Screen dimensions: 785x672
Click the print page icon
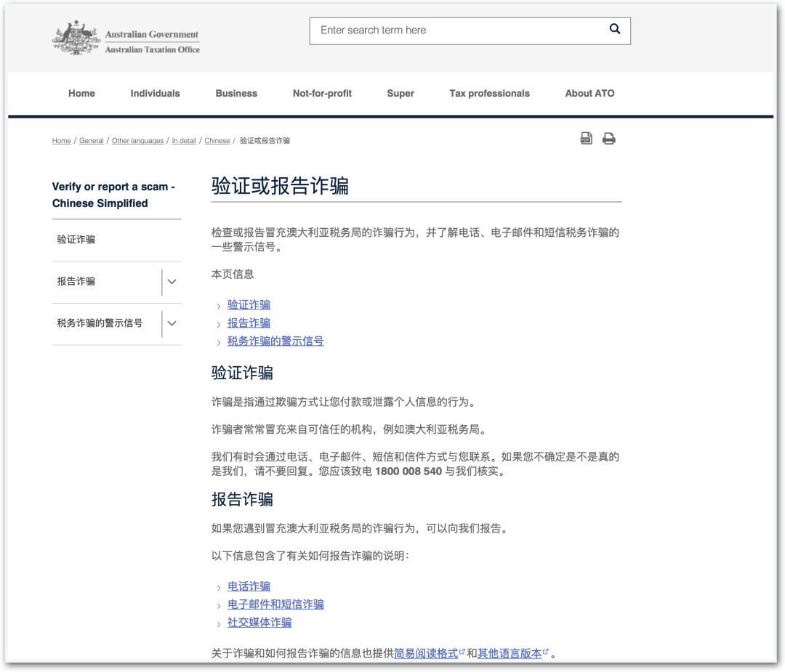609,139
